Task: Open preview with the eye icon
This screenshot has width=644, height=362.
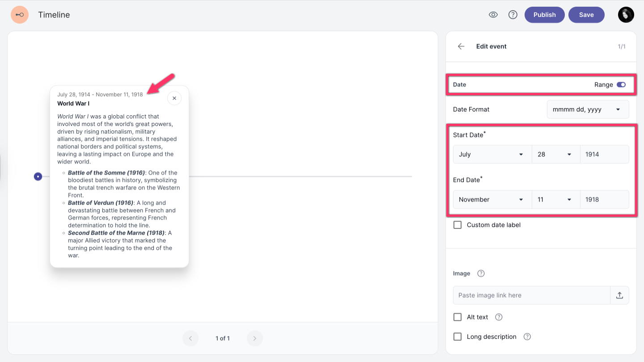Action: pos(493,15)
